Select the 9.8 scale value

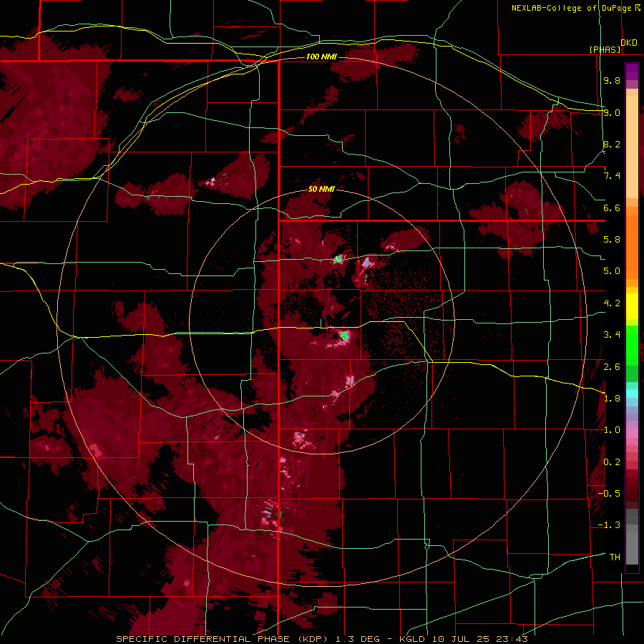[612, 80]
